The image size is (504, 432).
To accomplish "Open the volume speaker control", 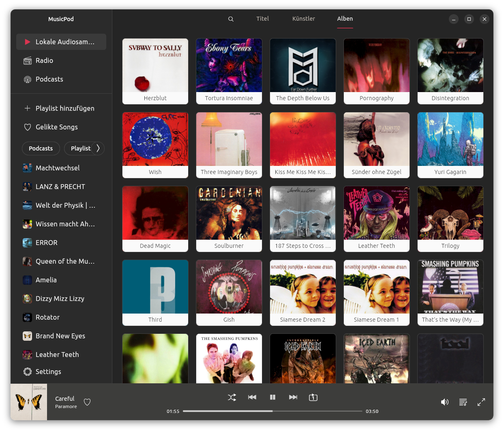I will 445,402.
